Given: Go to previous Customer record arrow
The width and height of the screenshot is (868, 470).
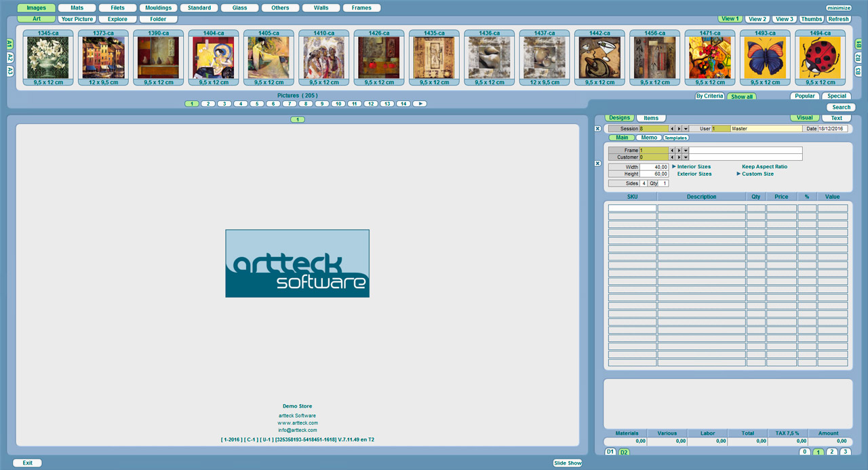Looking at the screenshot, I should point(672,157).
